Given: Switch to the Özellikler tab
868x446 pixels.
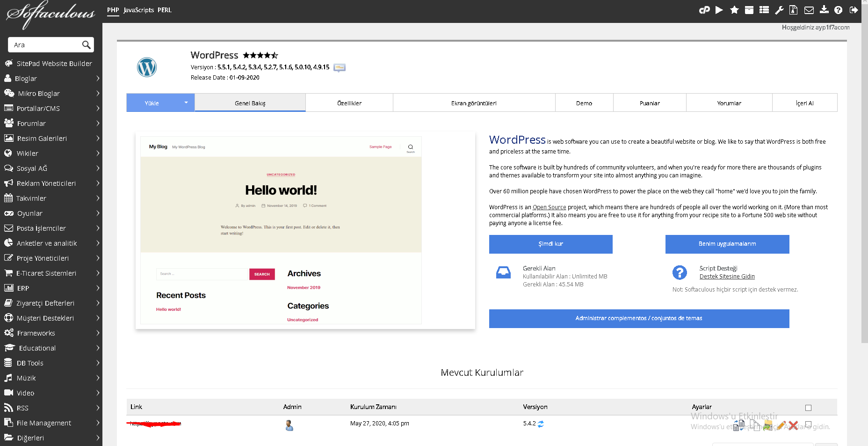Looking at the screenshot, I should coord(349,103).
